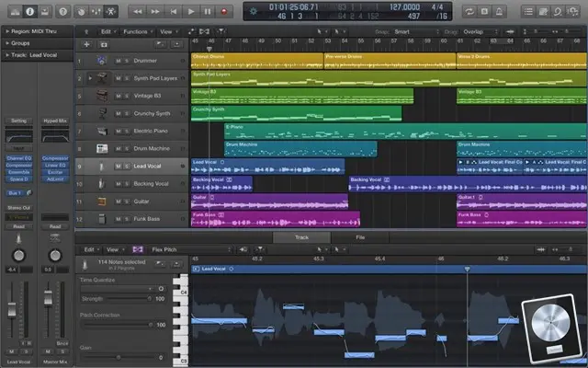Click the Drum Machine track icon
The width and height of the screenshot is (588, 368).
pos(100,148)
